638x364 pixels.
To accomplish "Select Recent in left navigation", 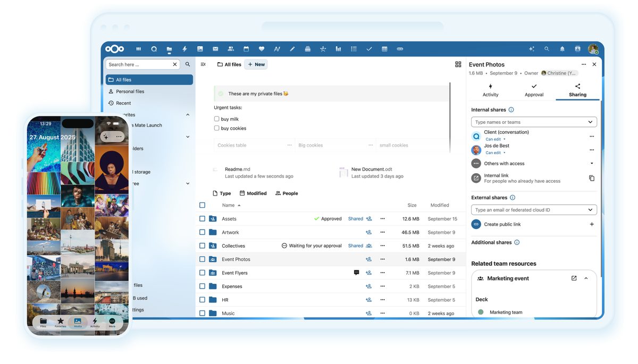I will tap(149, 103).
